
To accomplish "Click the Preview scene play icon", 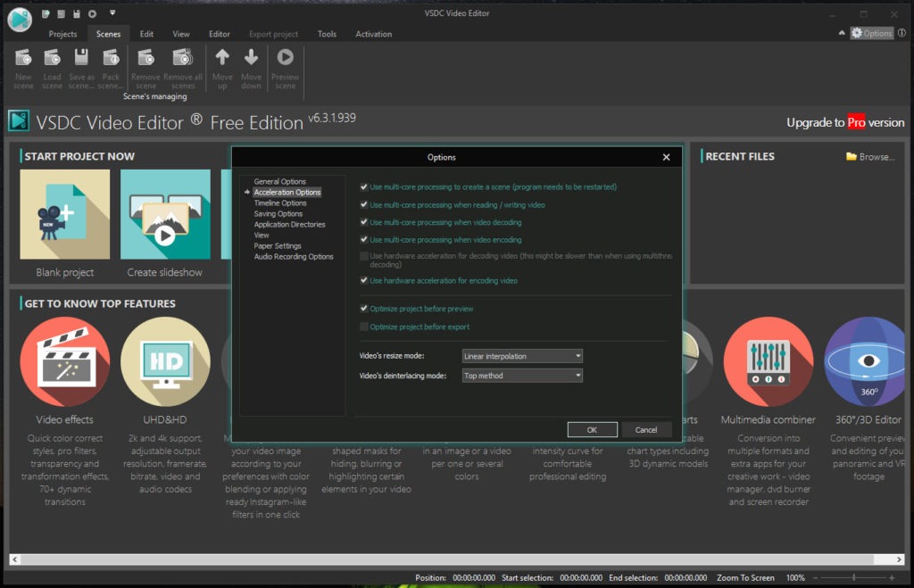I will pyautogui.click(x=285, y=57).
